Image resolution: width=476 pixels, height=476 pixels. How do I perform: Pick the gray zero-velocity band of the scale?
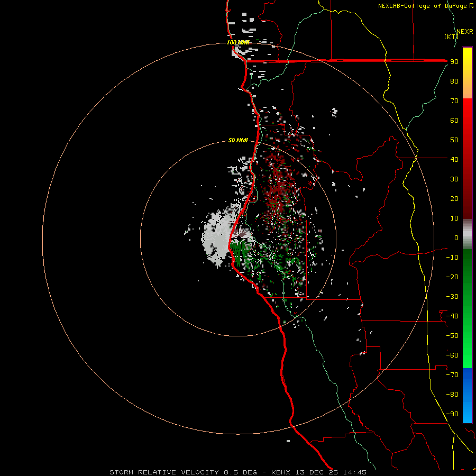pyautogui.click(x=467, y=234)
